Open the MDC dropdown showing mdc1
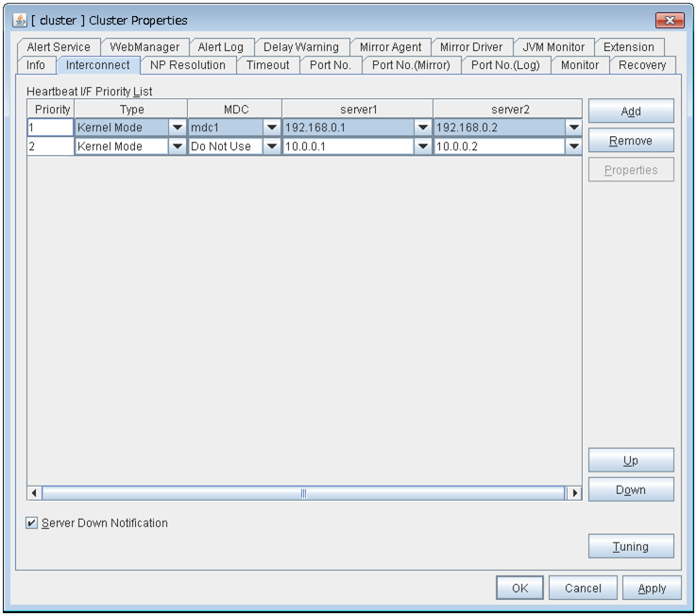 tap(271, 128)
